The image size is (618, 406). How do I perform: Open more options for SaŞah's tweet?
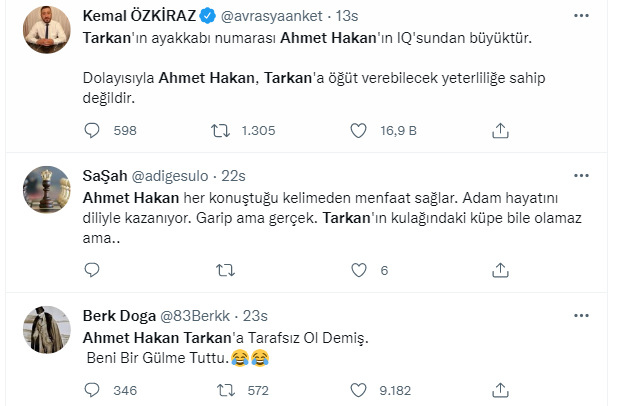point(581,175)
